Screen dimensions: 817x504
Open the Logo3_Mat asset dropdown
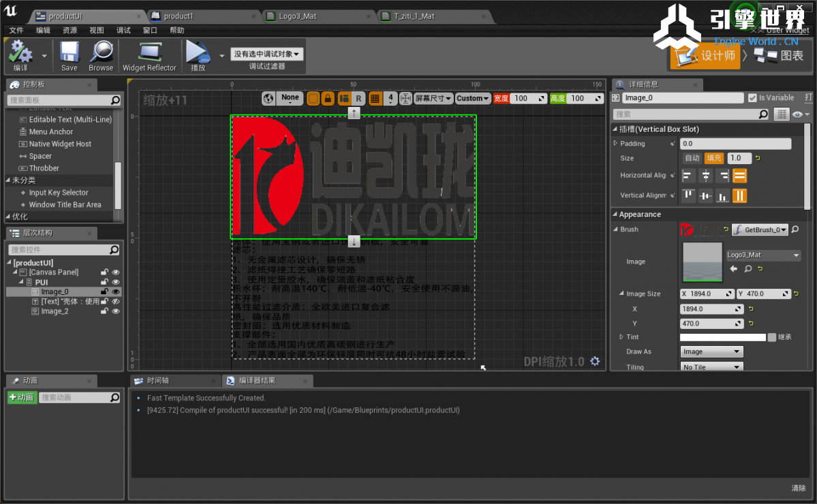tap(762, 255)
